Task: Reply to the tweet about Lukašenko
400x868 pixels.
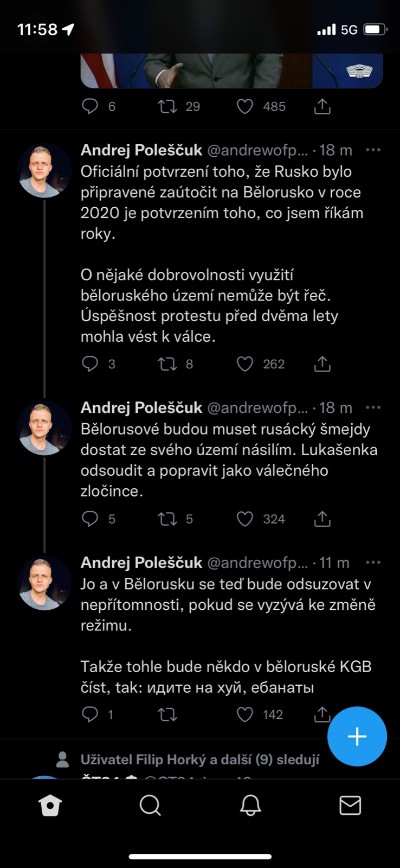Action: click(x=90, y=519)
